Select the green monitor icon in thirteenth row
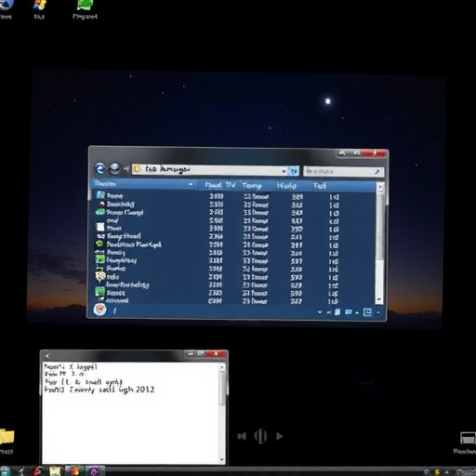This screenshot has width=476, height=476. [100, 291]
